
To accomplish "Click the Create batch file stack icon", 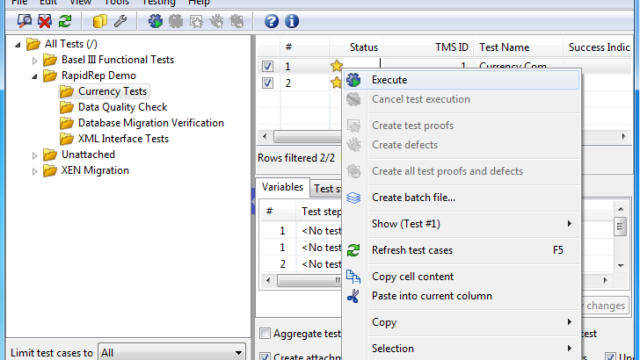I will click(x=353, y=198).
